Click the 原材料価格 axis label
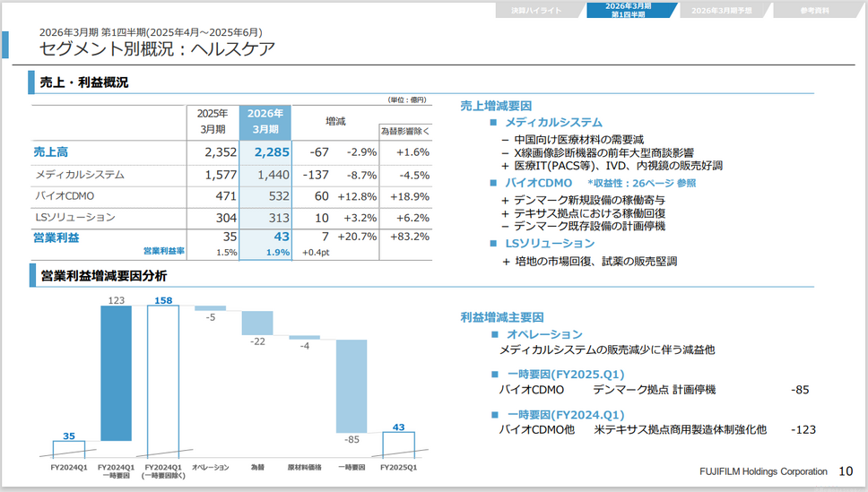Screen dimensions: 868x492 click(x=305, y=468)
